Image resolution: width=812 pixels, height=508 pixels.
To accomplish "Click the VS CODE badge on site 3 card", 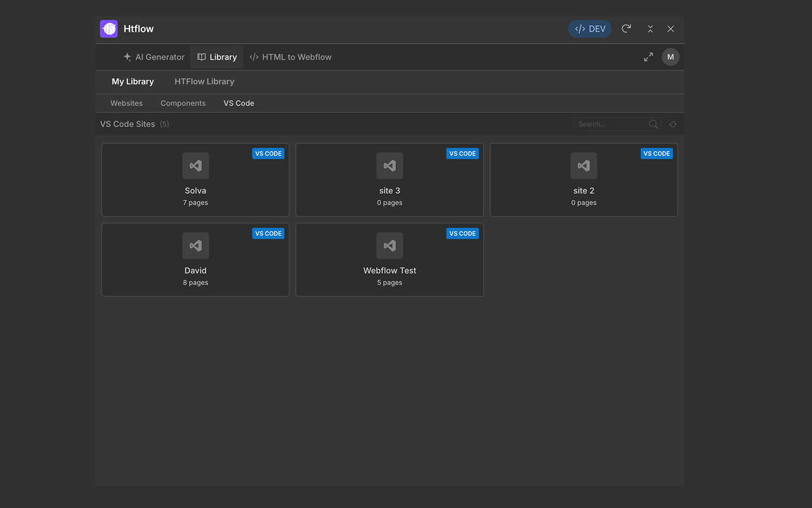I will pos(462,154).
